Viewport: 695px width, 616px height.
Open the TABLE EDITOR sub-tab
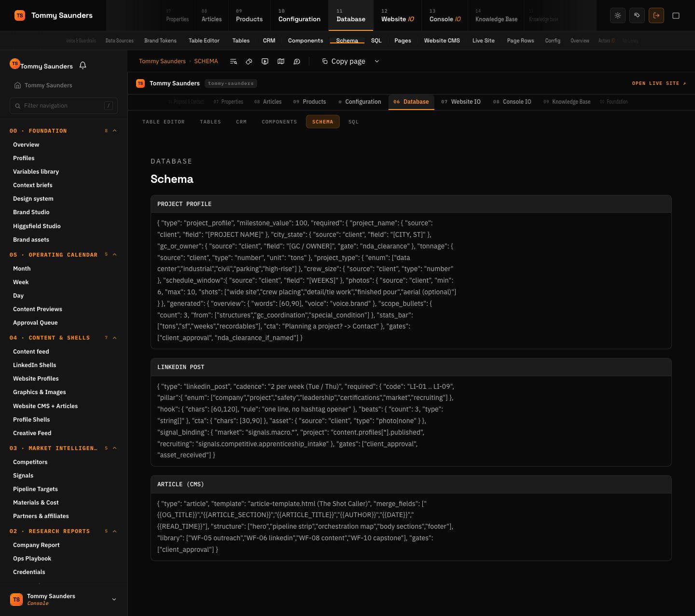coord(164,122)
